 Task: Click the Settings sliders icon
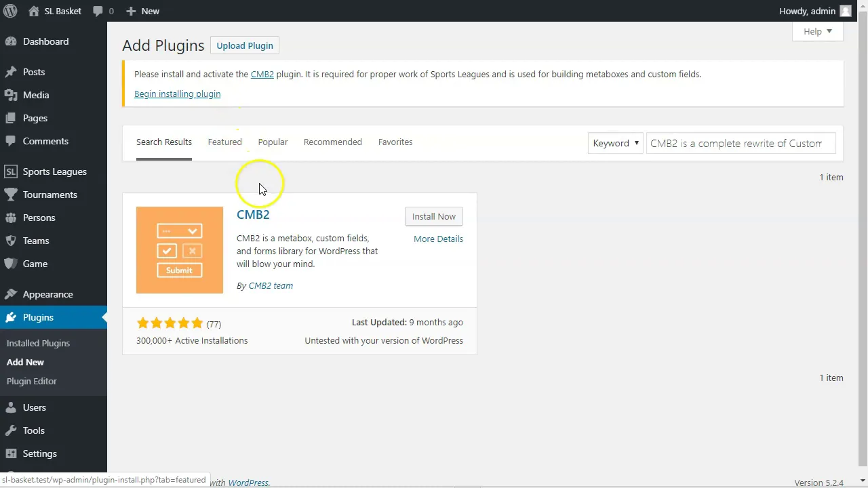point(10,453)
